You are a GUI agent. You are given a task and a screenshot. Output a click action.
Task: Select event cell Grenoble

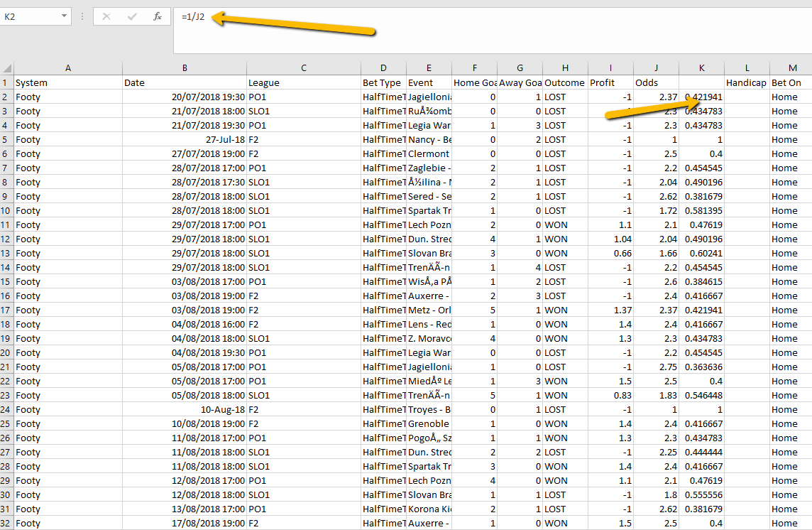coord(429,423)
